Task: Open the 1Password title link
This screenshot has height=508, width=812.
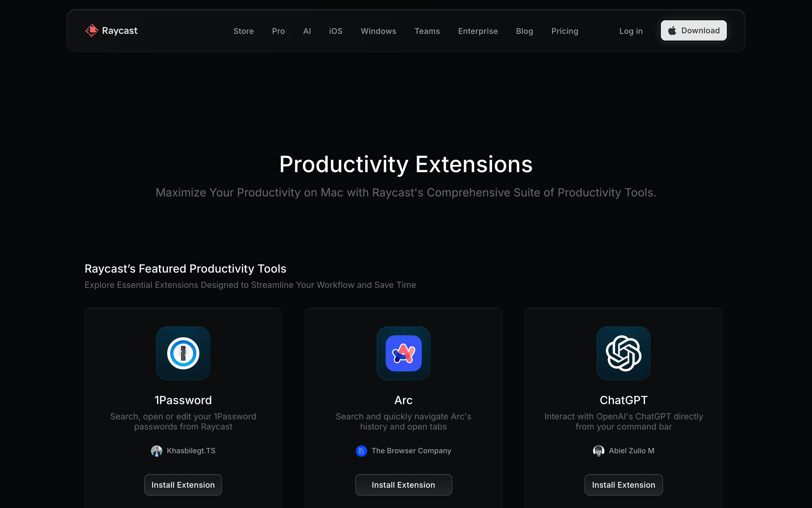Action: (x=183, y=400)
